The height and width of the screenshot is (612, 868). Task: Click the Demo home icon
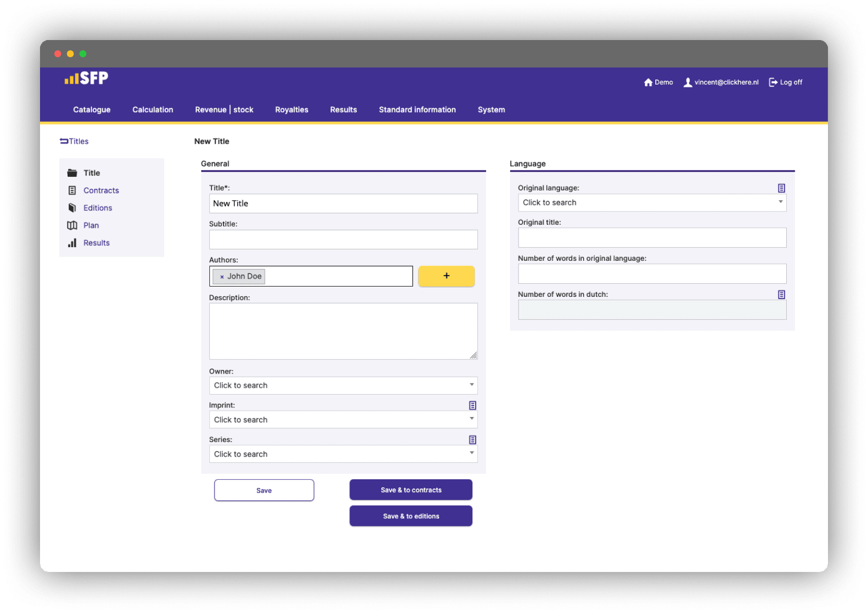(x=648, y=82)
